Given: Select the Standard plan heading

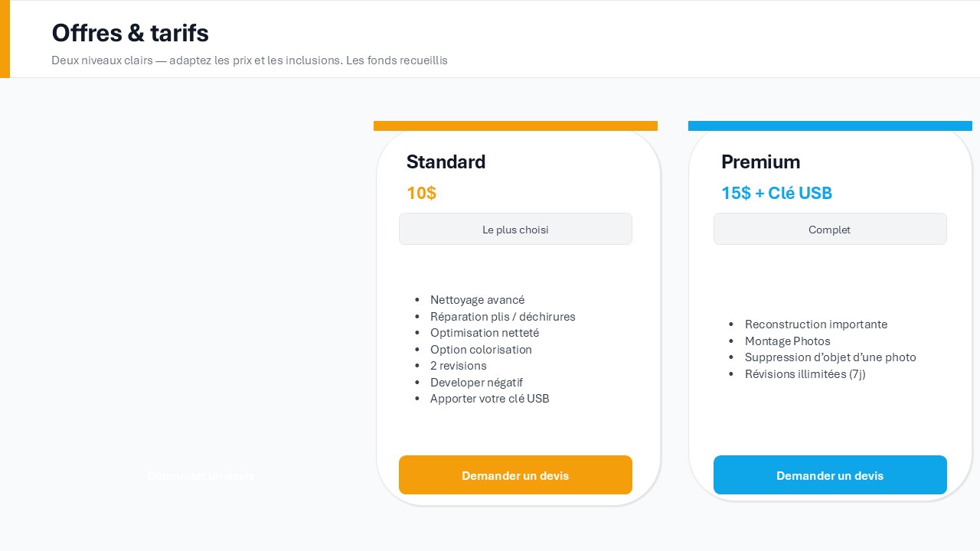Looking at the screenshot, I should pos(446,162).
